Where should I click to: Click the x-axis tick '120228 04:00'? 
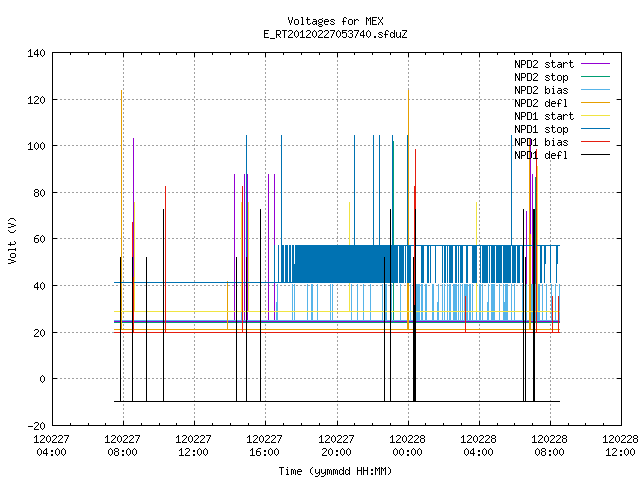pos(478,446)
